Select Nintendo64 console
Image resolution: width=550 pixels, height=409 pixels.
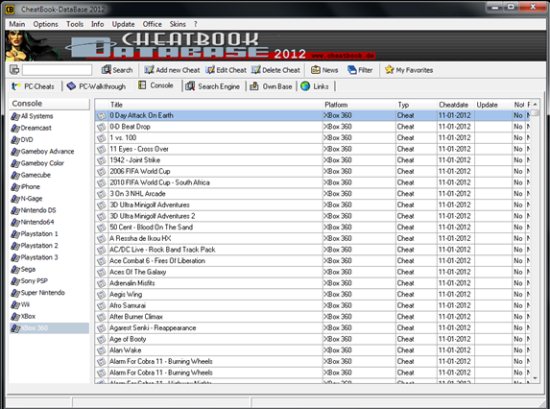click(x=32, y=222)
